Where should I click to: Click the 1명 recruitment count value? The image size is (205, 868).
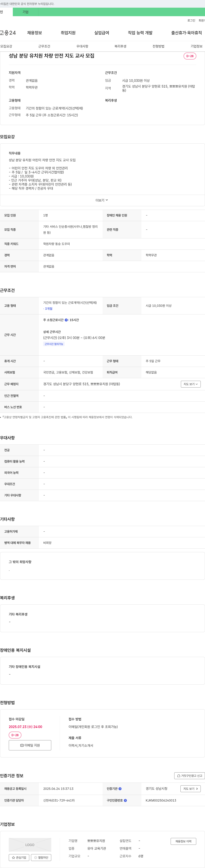(x=46, y=215)
